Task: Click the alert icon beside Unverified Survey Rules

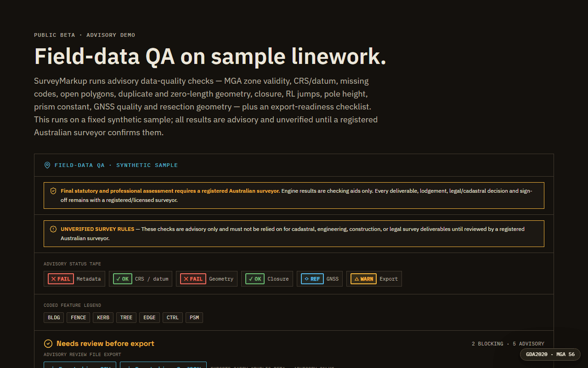Action: pos(53,229)
